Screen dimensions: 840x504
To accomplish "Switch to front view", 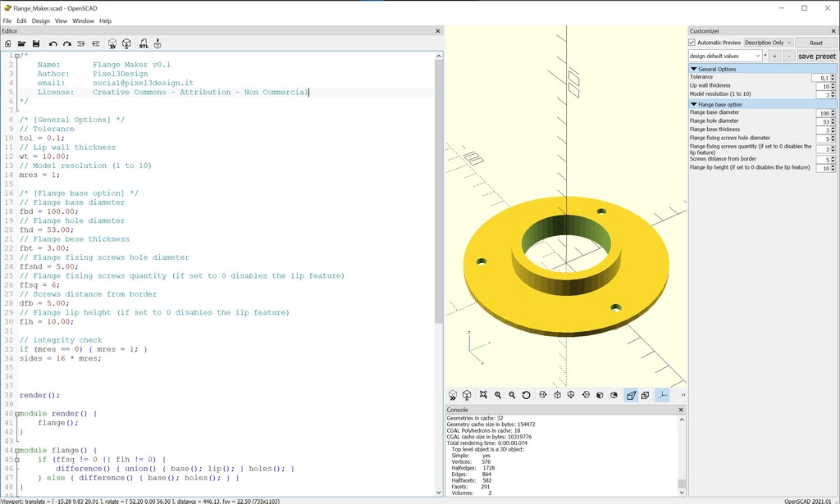I will tap(600, 395).
